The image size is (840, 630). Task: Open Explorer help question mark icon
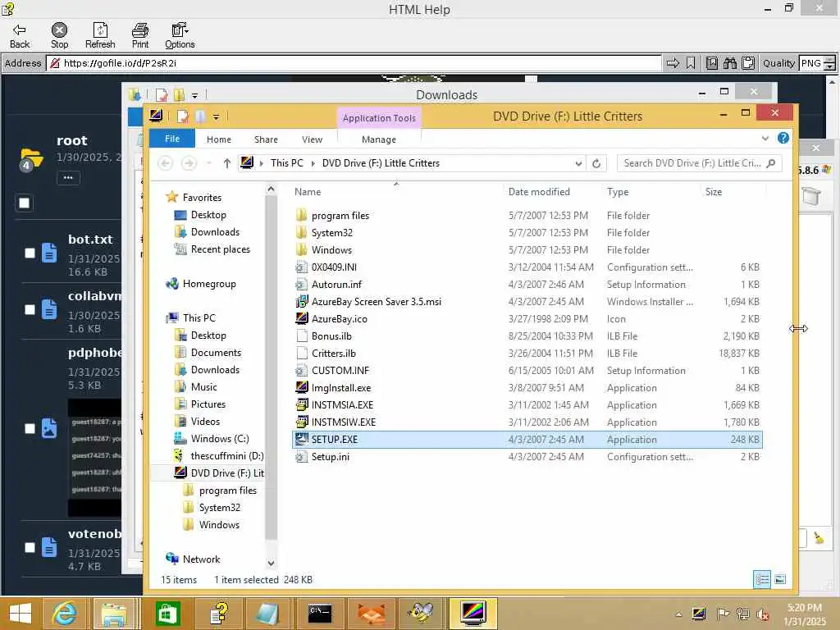pos(783,138)
